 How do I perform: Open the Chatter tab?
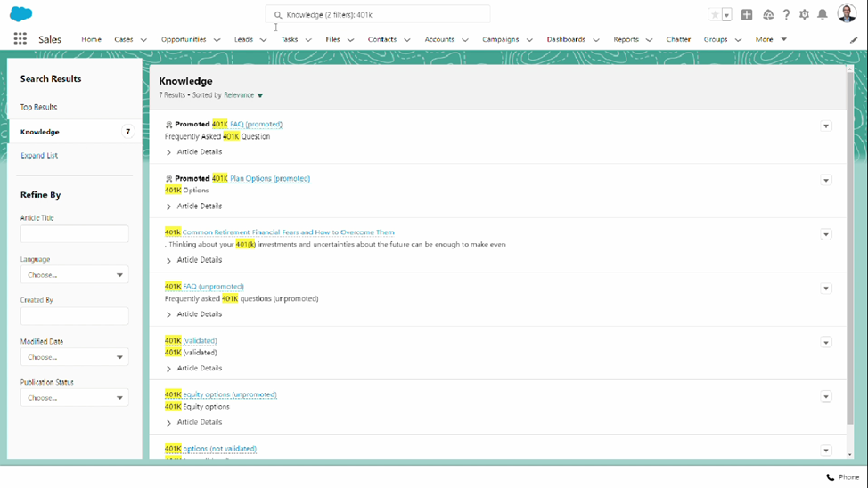pos(678,39)
